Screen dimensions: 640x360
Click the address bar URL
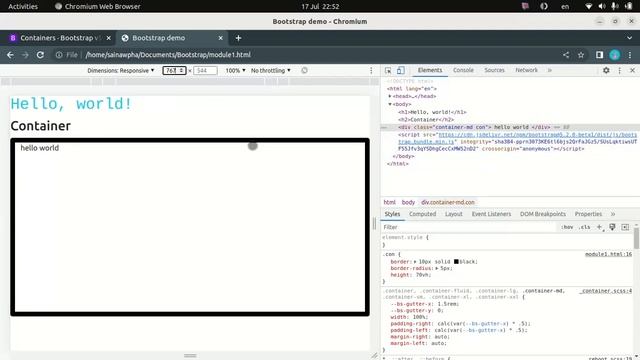coord(168,55)
